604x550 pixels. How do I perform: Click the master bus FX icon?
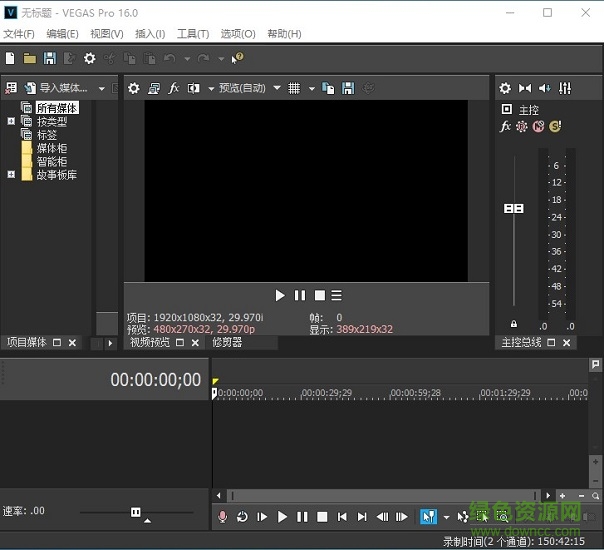click(x=506, y=127)
